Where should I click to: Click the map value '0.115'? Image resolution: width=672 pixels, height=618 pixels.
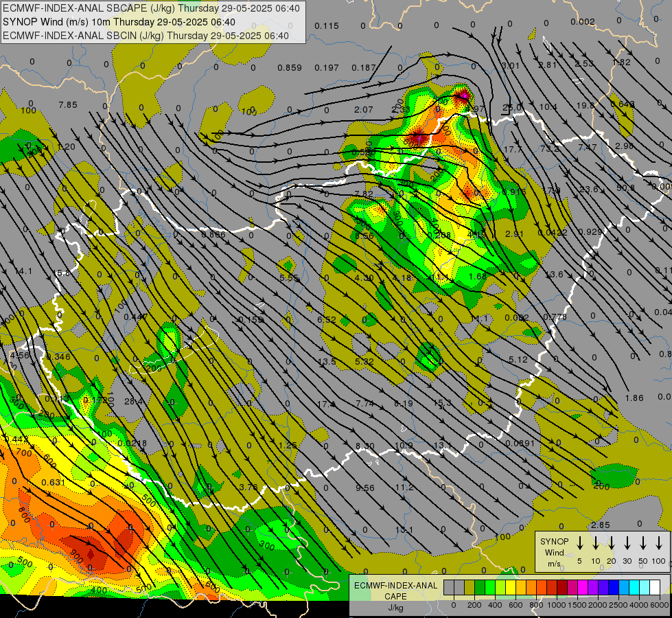tap(327, 25)
